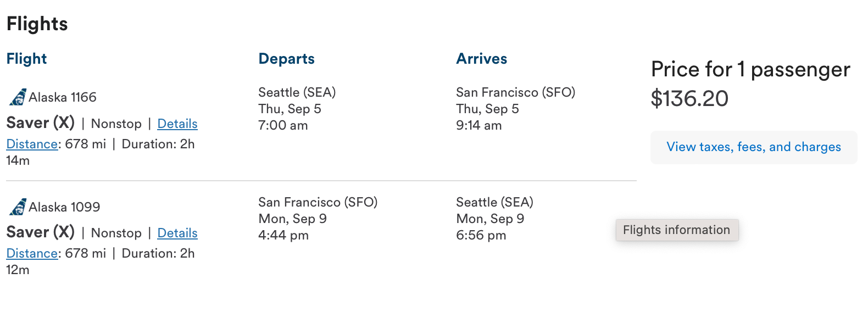Click the 6:56 pm arrival time

(481, 235)
